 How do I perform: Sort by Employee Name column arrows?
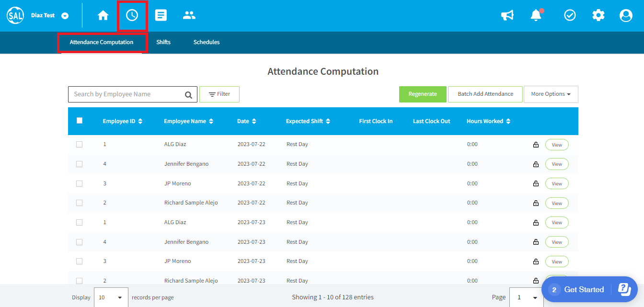[x=211, y=121]
